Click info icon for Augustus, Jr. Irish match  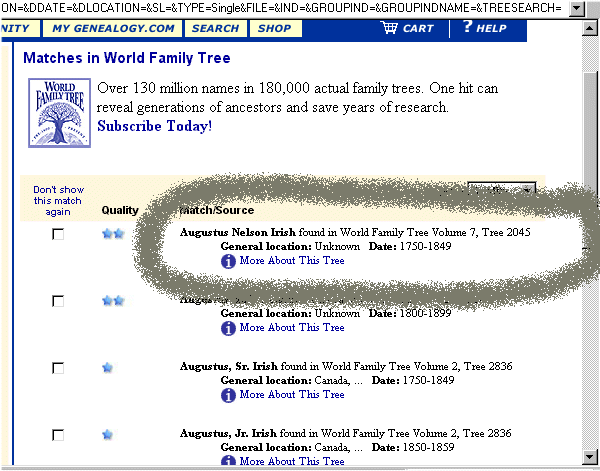click(228, 460)
